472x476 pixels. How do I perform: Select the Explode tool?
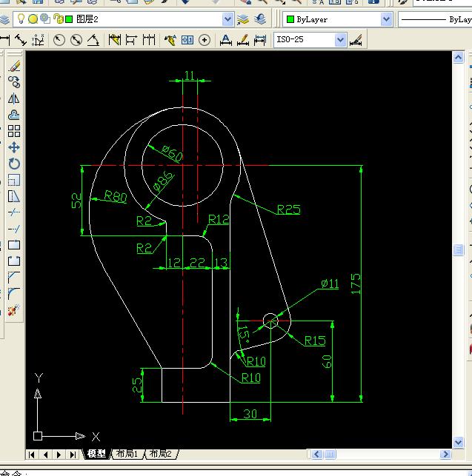point(14,310)
